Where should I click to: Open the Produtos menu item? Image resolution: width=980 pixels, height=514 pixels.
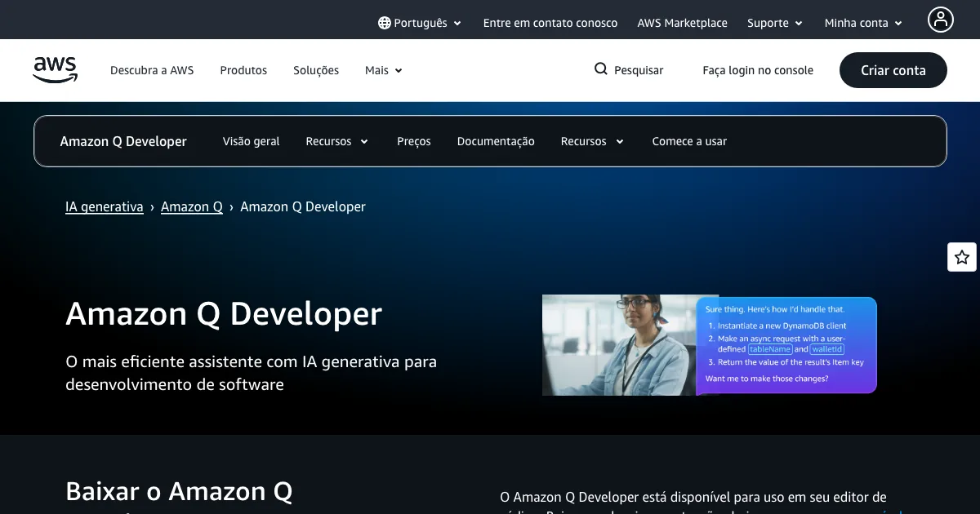point(243,70)
